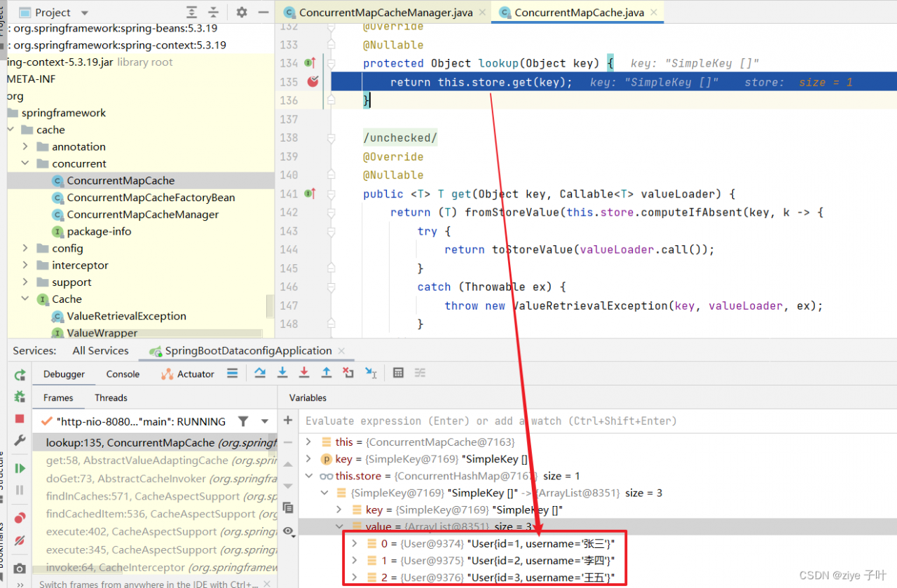
Task: Collapse the concurrent package
Action: point(25,163)
